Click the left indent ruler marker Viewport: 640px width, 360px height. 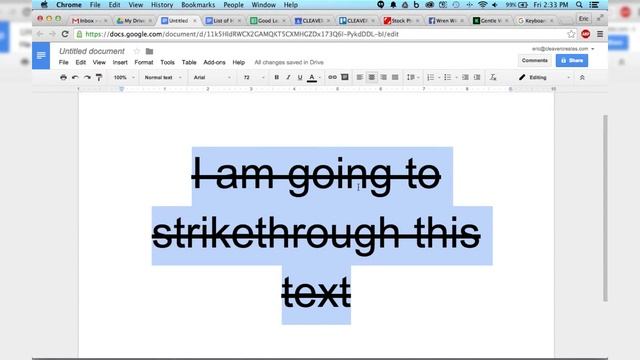121,89
